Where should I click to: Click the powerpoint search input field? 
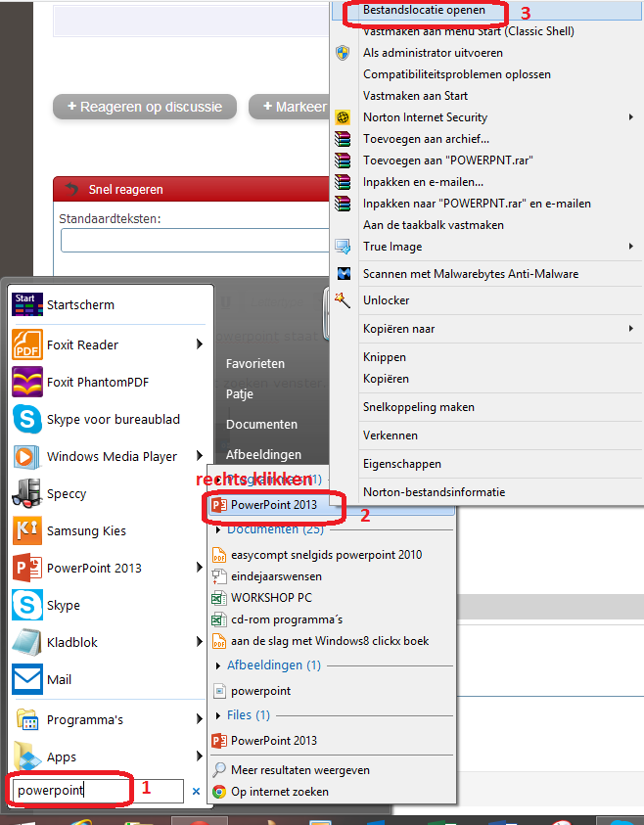tap(99, 791)
